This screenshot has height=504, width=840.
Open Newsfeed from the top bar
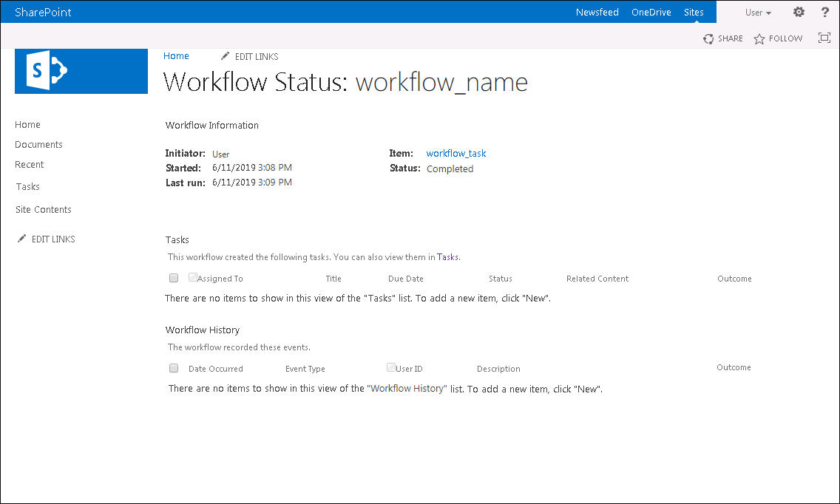point(597,13)
